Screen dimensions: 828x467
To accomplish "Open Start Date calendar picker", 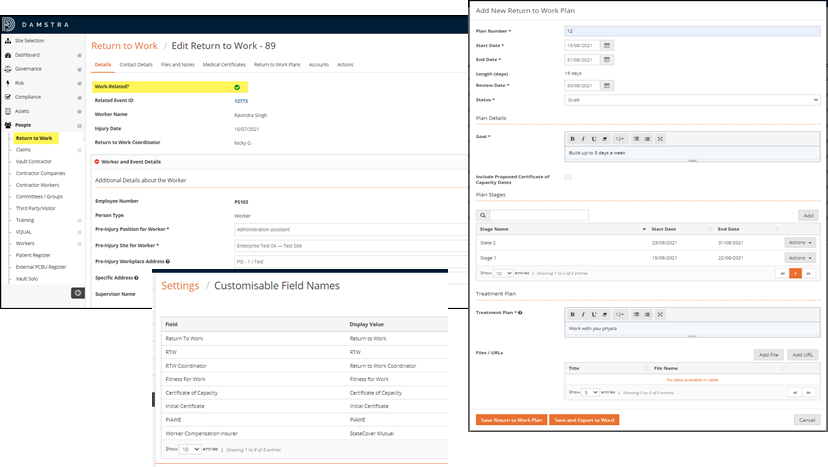I will point(607,45).
